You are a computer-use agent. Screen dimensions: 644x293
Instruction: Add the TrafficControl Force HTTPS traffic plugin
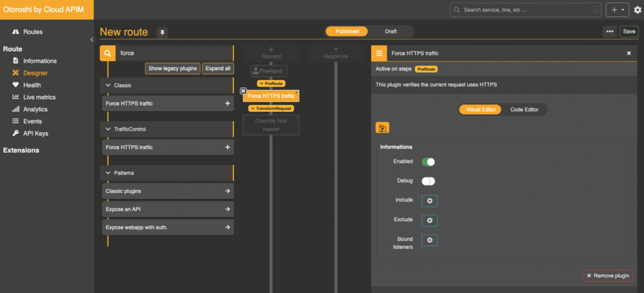227,147
